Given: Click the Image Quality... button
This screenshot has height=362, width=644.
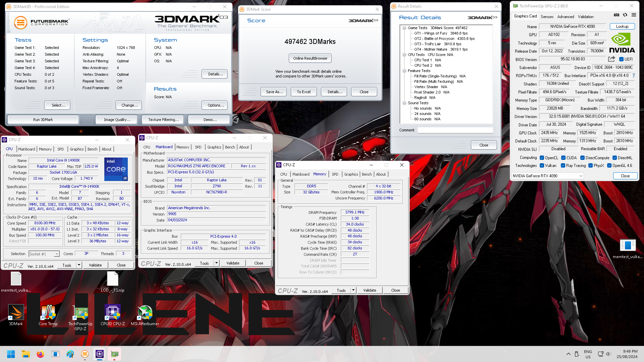Looking at the screenshot, I should pos(117,120).
